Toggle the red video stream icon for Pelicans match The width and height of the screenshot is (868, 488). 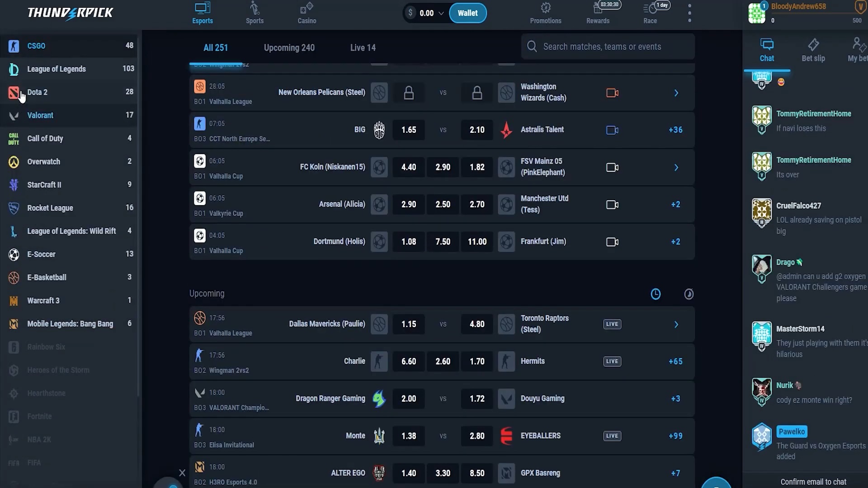[612, 93]
